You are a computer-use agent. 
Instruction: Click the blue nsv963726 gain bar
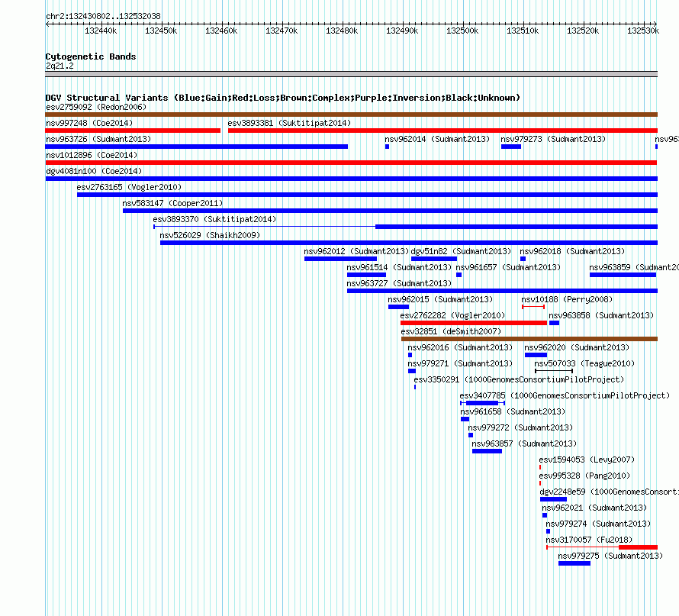click(197, 147)
